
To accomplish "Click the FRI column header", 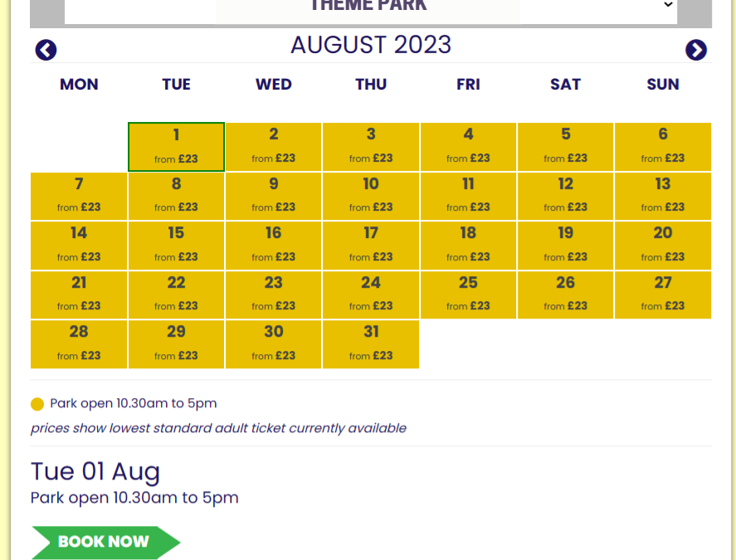I will coord(468,84).
